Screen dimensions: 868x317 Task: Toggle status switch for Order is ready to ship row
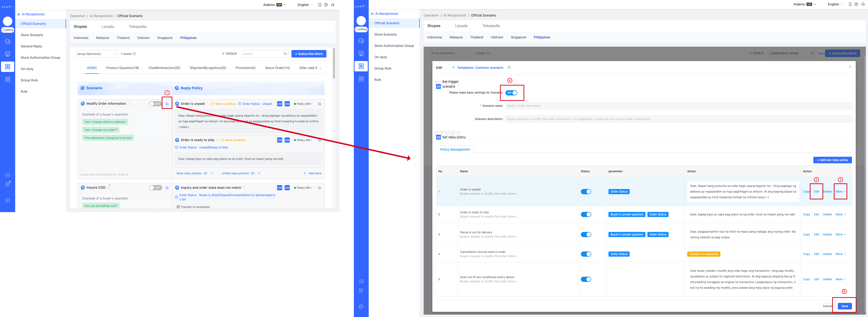[x=586, y=214]
